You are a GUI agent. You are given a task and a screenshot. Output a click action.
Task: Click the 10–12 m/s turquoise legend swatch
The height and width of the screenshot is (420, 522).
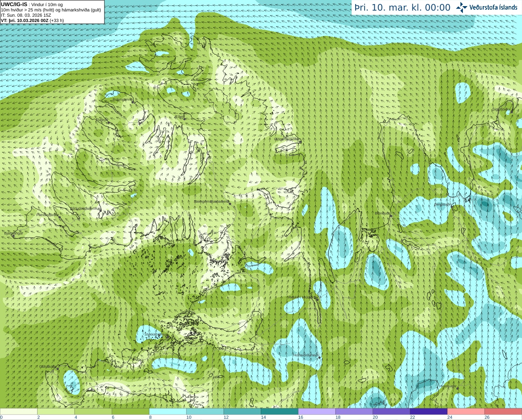(205, 411)
